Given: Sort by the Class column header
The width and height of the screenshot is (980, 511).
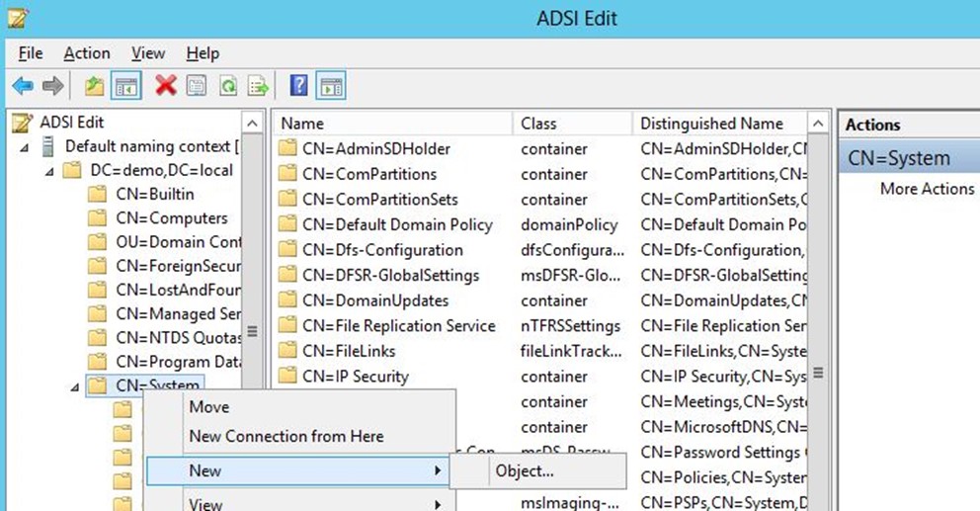Looking at the screenshot, I should (x=572, y=124).
